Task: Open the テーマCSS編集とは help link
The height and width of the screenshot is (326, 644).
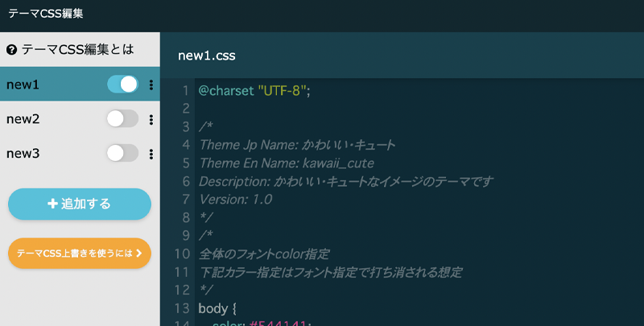Action: pyautogui.click(x=77, y=50)
